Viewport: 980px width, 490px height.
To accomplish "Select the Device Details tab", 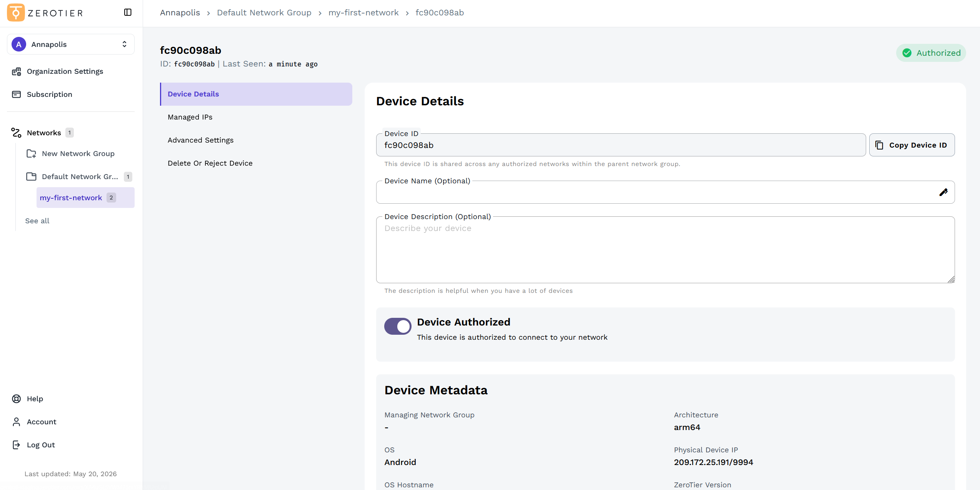I will click(256, 94).
